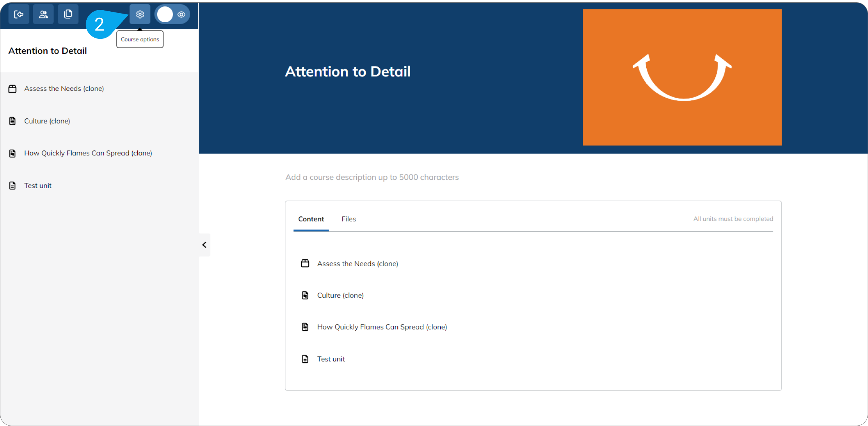Open Course options gear icon

click(140, 14)
